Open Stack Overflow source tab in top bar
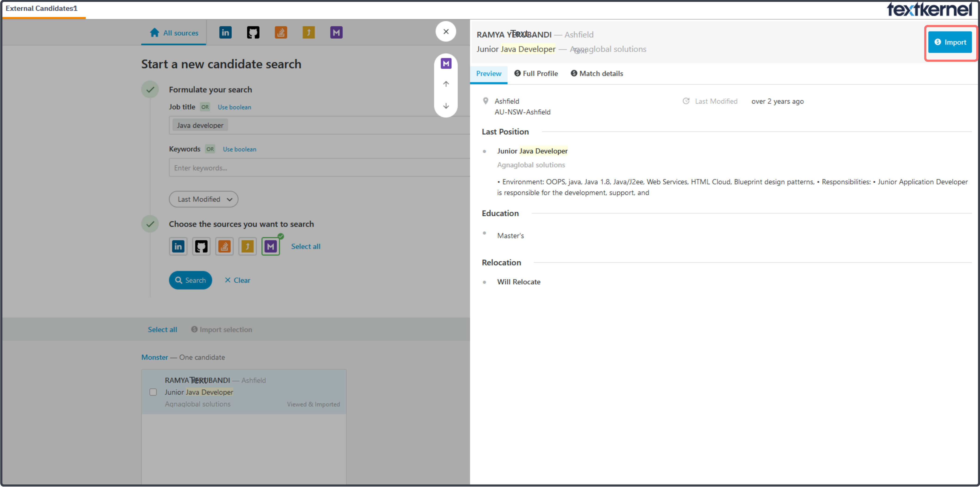 281,33
